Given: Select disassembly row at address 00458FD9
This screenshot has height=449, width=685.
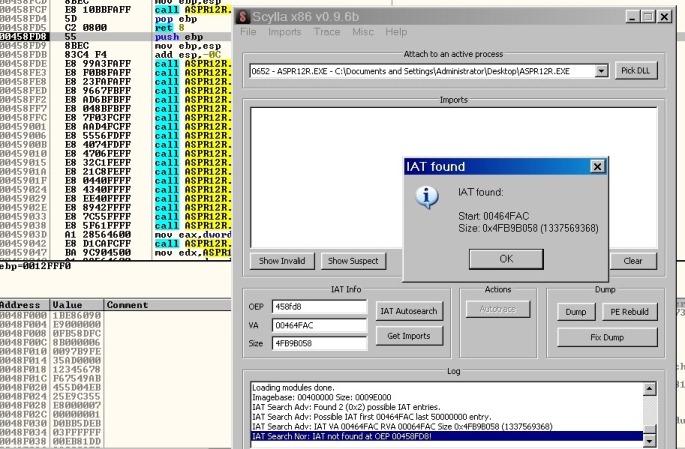Looking at the screenshot, I should [116, 46].
